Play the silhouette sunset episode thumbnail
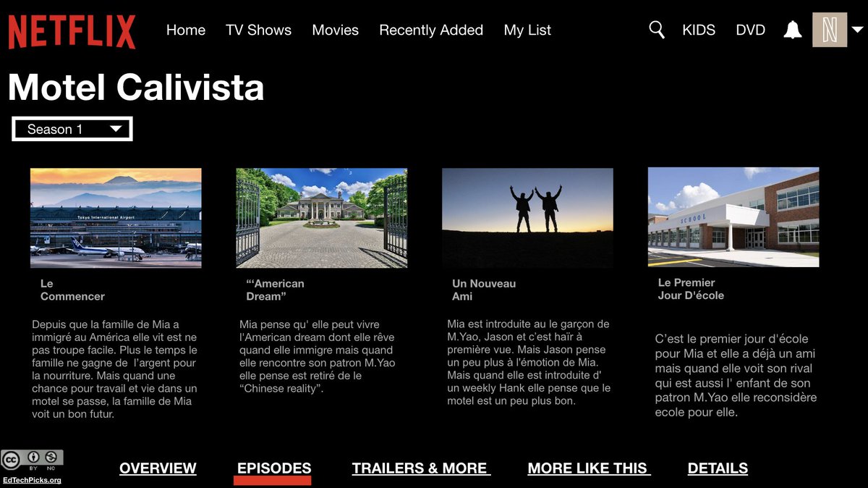This screenshot has width=868, height=488. click(x=527, y=218)
